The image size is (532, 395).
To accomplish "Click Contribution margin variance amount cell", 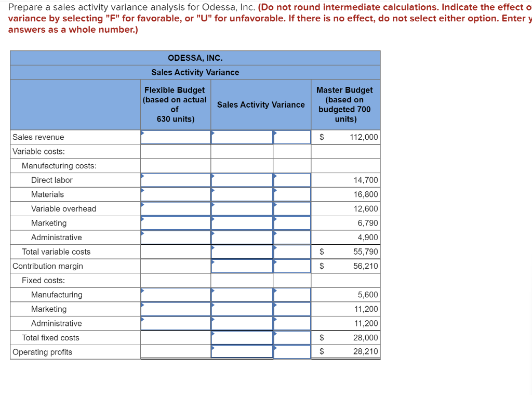I will [x=242, y=266].
